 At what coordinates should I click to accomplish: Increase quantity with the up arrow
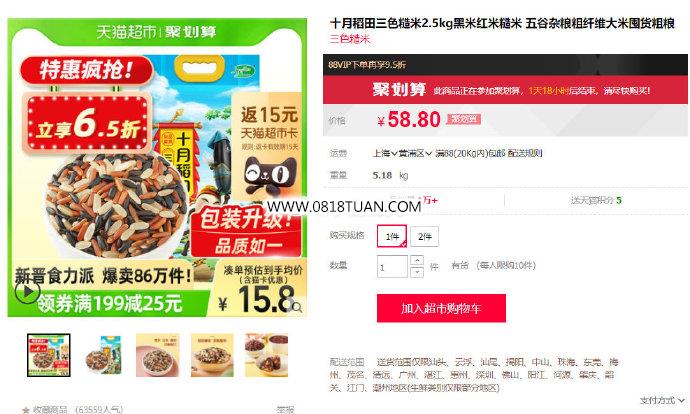pyautogui.click(x=417, y=260)
